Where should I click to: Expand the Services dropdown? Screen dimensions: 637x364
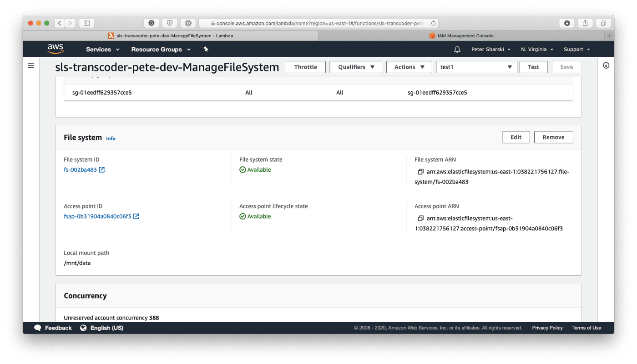pyautogui.click(x=103, y=49)
